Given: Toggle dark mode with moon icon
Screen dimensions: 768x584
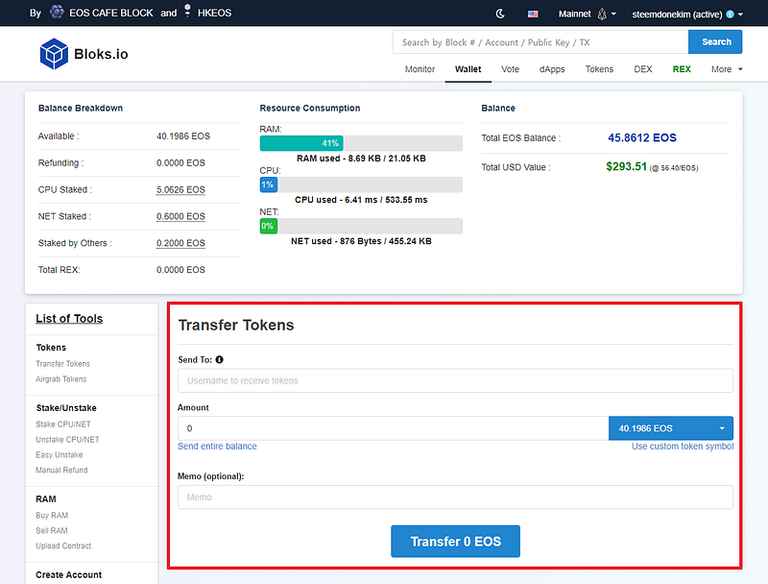Looking at the screenshot, I should click(501, 14).
